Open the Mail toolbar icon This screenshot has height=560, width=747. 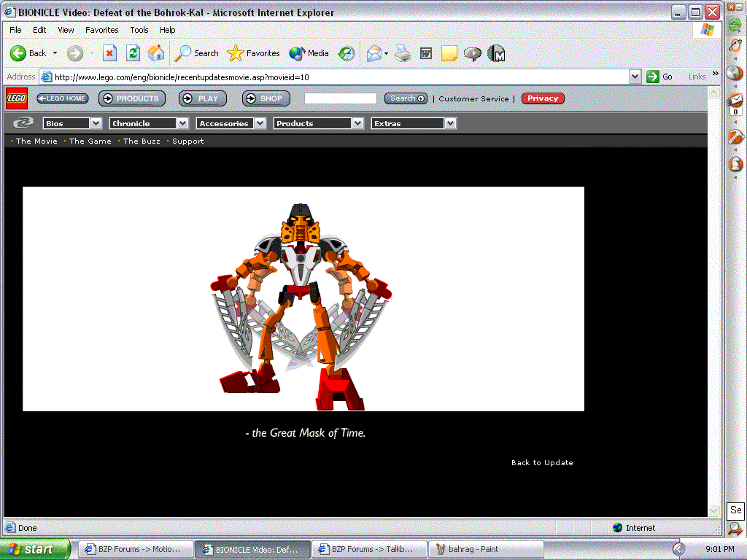(374, 53)
